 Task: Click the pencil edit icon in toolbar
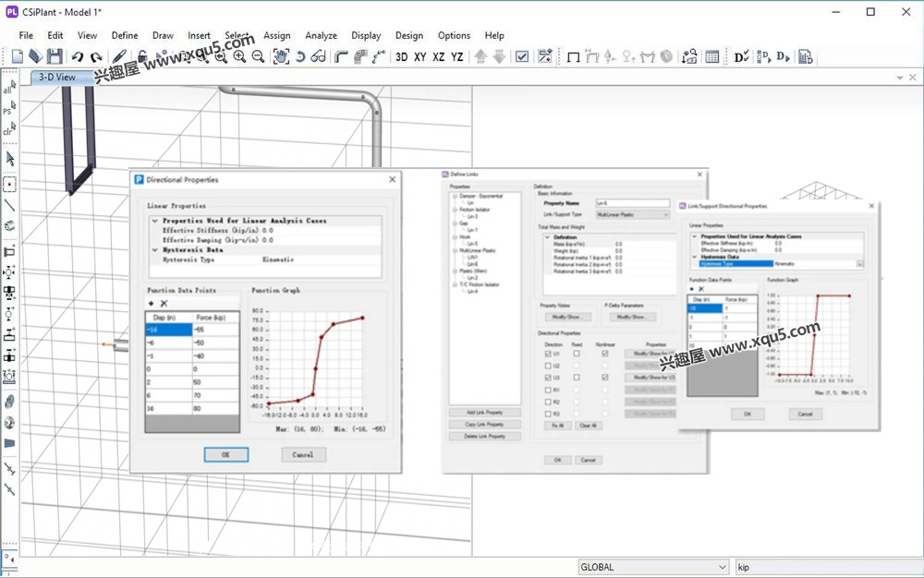[119, 56]
